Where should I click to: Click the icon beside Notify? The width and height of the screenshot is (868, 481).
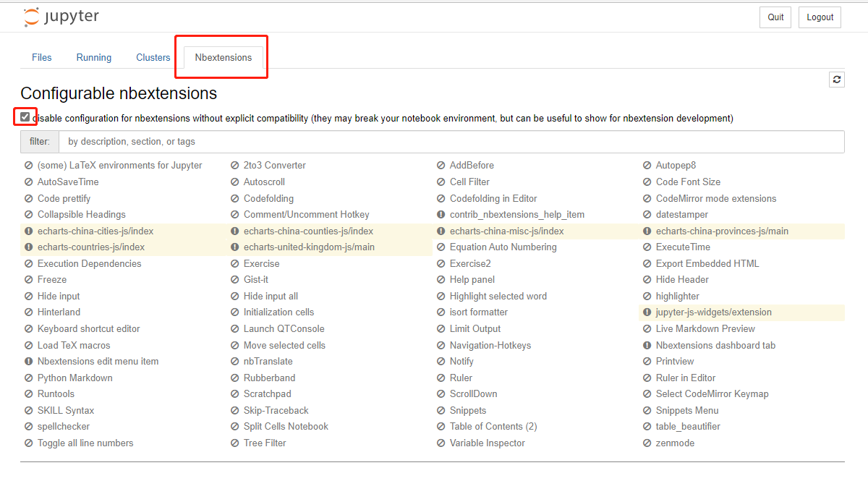click(441, 362)
